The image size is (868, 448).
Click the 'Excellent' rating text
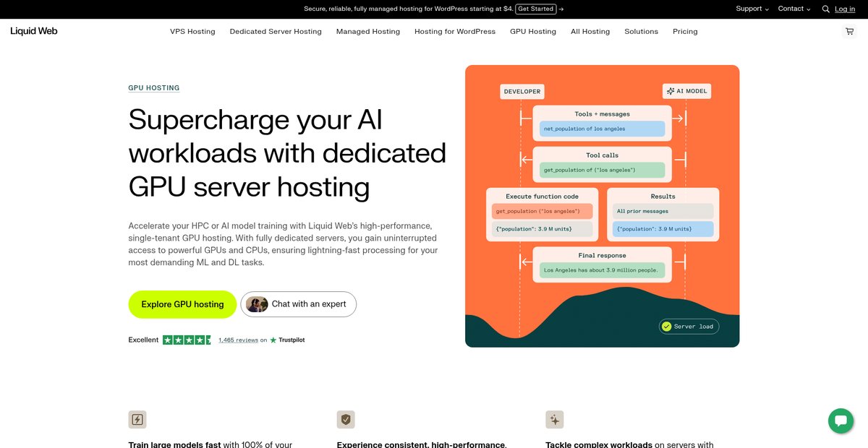coord(143,340)
